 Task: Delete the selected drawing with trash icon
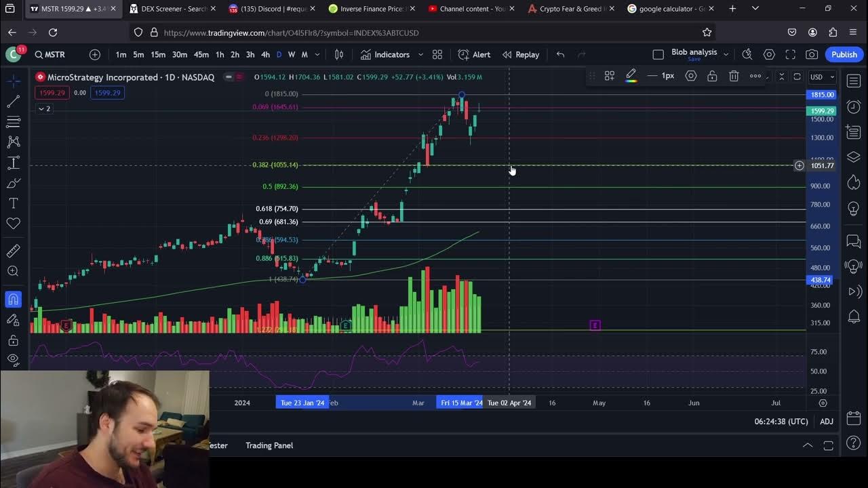[x=734, y=76]
